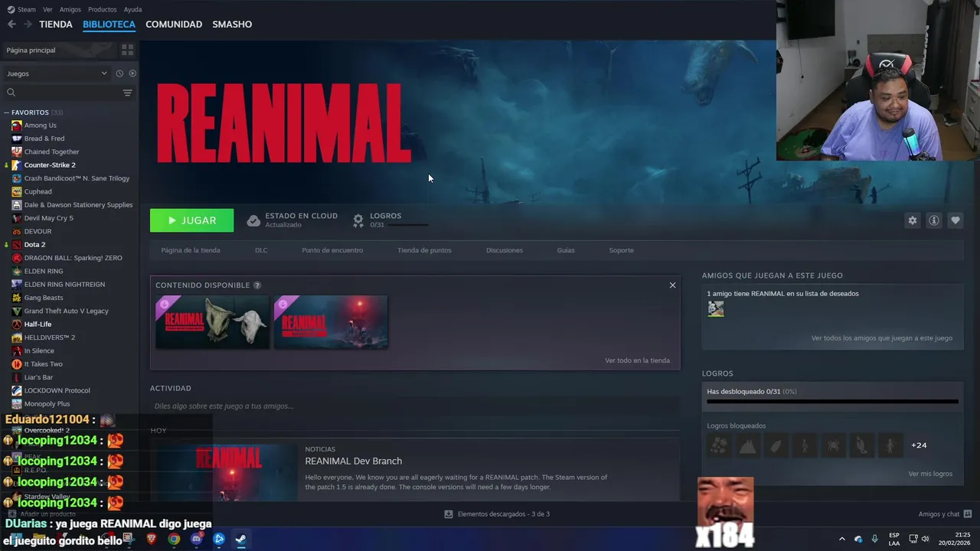This screenshot has height=551, width=980.
Task: Open Google Chrome from taskbar
Action: pos(174,539)
